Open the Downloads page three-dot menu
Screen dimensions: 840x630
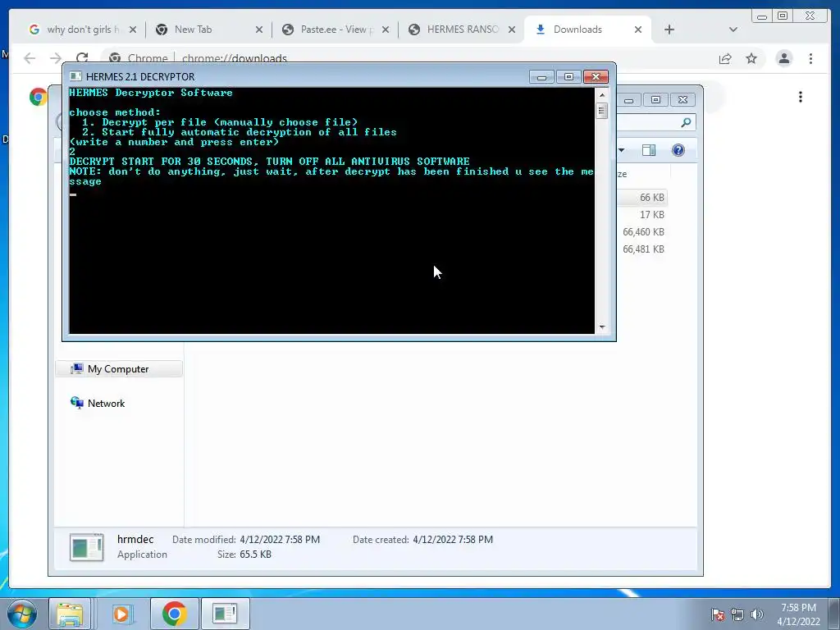click(x=801, y=97)
